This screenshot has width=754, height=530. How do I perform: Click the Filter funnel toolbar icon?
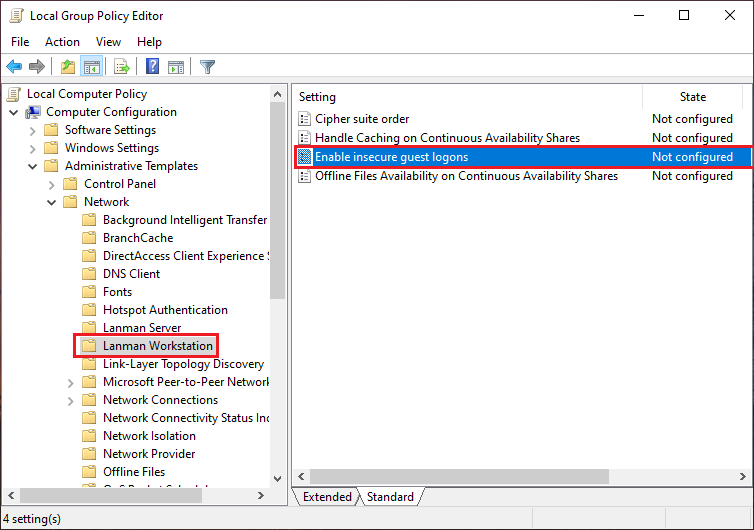coord(207,67)
